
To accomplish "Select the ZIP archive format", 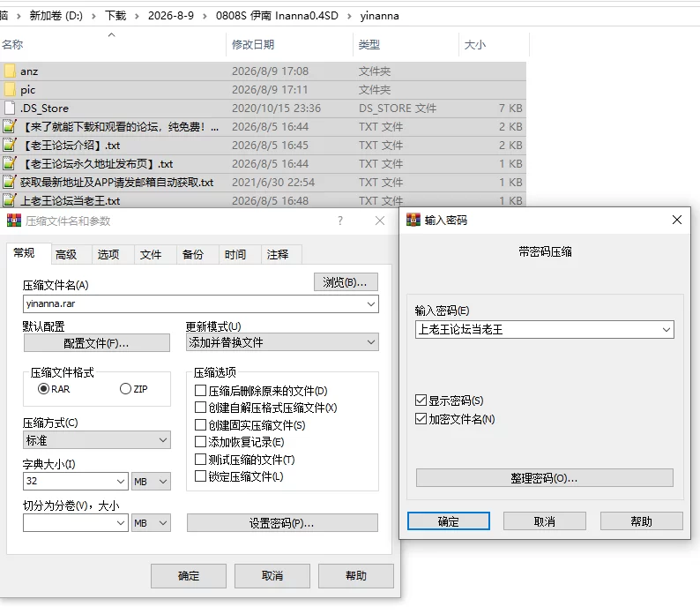I will pos(125,389).
